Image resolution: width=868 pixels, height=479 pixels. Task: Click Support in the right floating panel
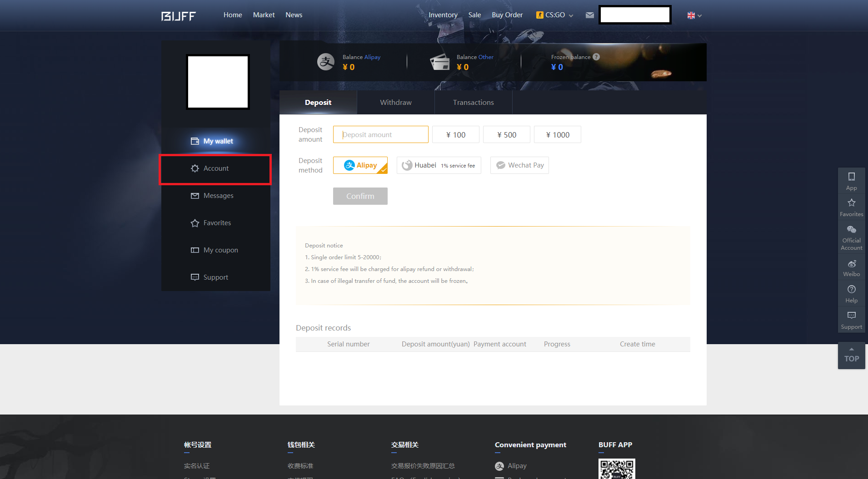coord(852,320)
